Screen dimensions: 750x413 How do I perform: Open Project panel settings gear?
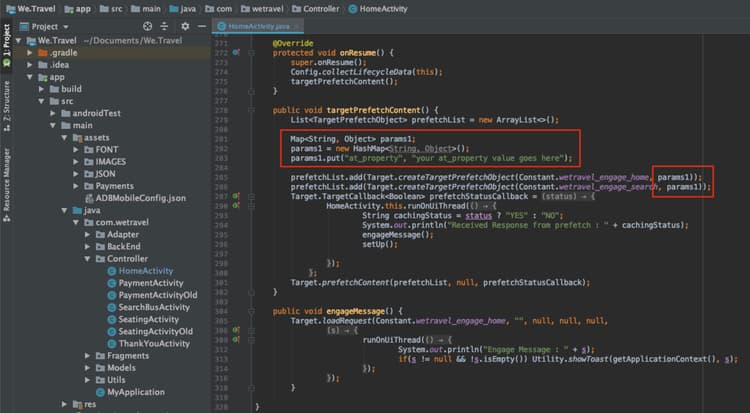point(186,27)
